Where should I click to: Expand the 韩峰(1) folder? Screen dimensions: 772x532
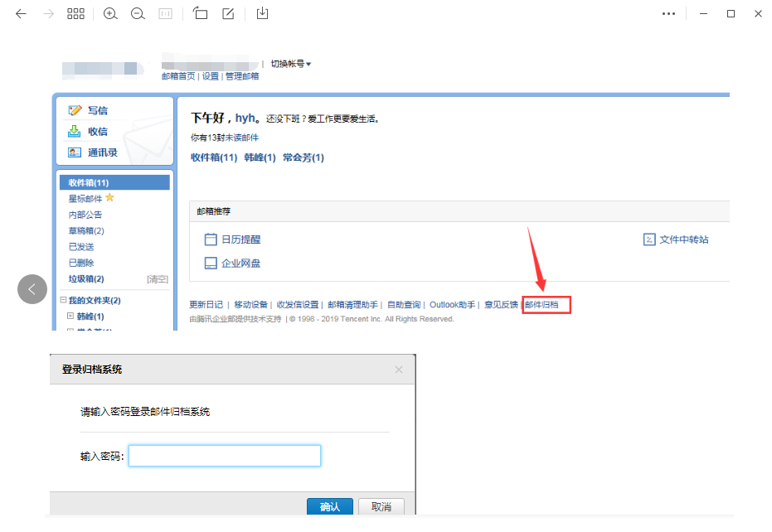coord(70,316)
